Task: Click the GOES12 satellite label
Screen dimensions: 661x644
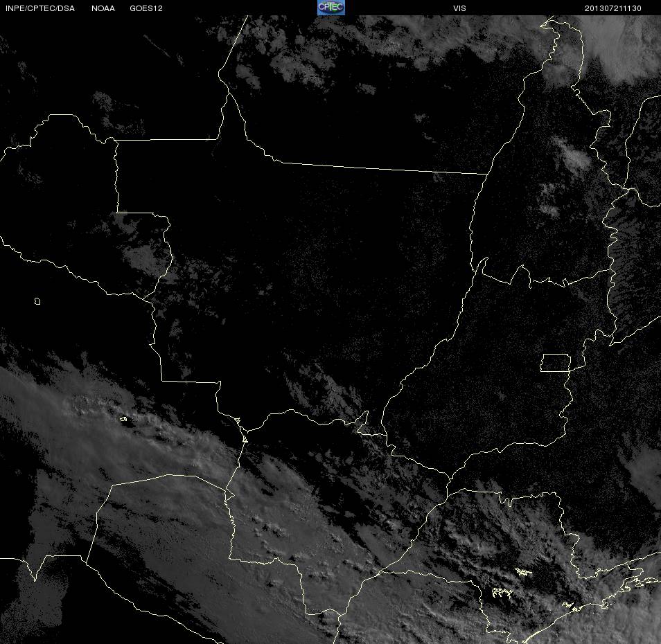Action: tap(146, 8)
